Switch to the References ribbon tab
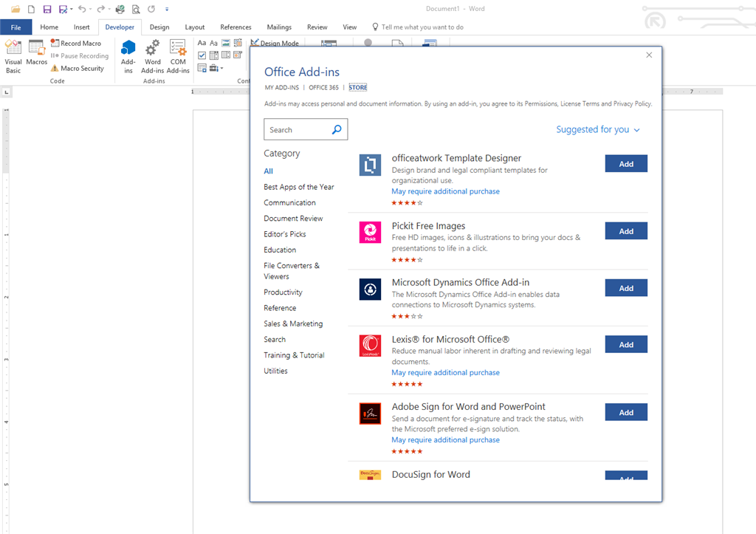The width and height of the screenshot is (756, 534). point(236,27)
